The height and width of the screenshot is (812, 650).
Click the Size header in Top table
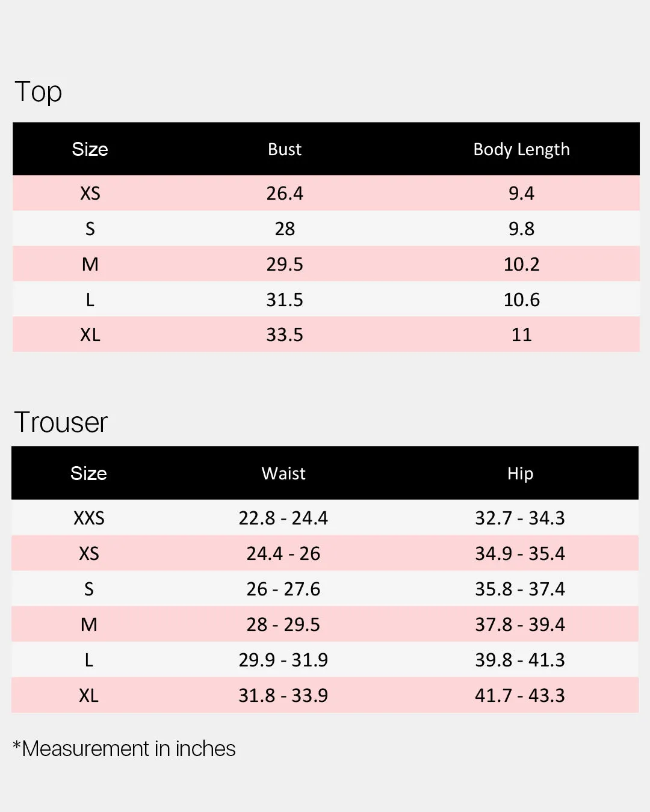pyautogui.click(x=90, y=149)
